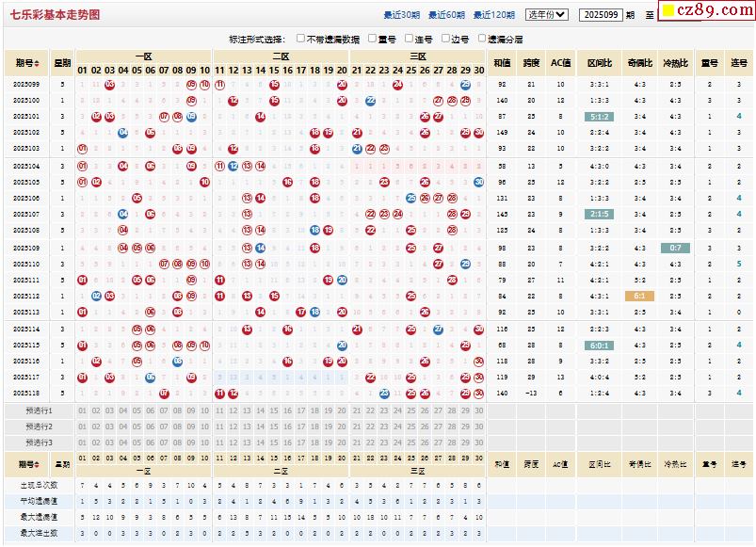Choose number 20 in 预选行3 row

342,442
